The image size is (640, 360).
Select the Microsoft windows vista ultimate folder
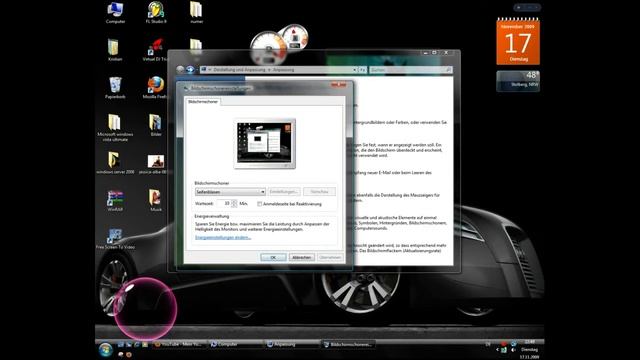[115, 127]
